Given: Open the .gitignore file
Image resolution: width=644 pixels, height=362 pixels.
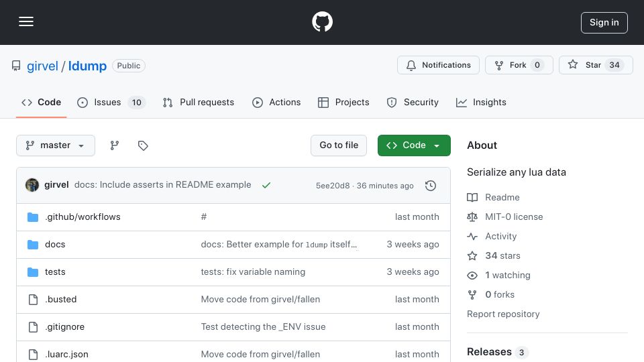Looking at the screenshot, I should tap(65, 326).
